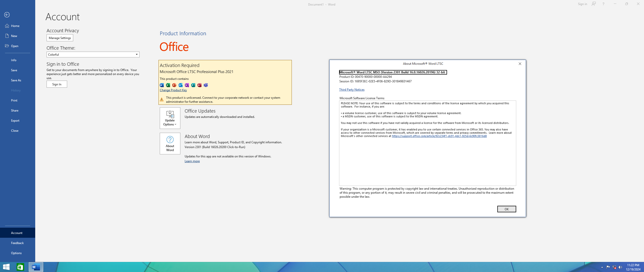Select Account in the sidebar
This screenshot has width=644, height=272.
[x=18, y=233]
